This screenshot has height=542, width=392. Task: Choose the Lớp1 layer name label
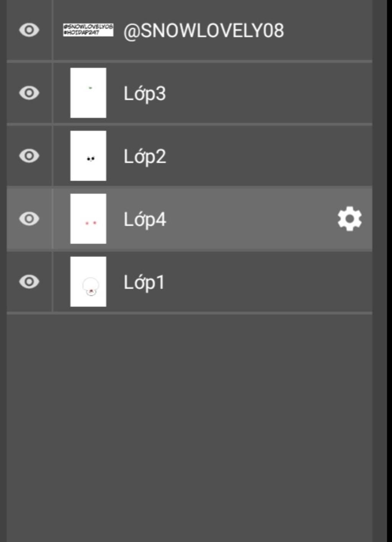click(144, 283)
